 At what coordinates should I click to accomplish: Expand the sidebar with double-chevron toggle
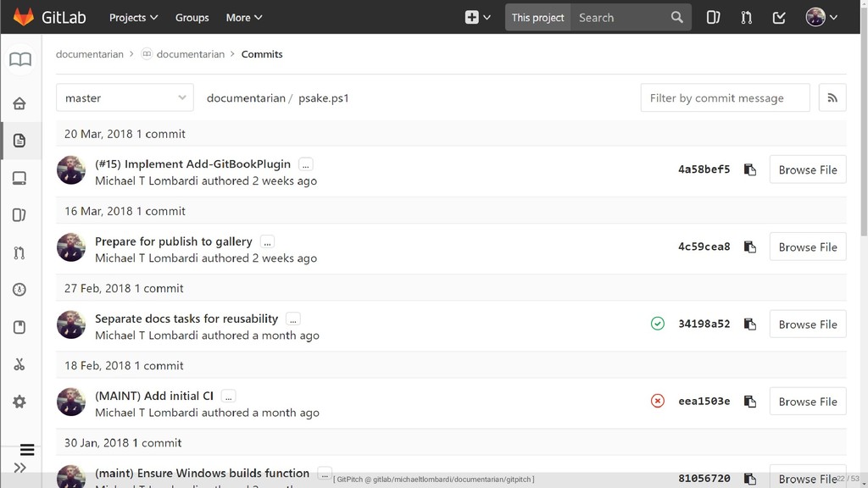click(19, 468)
